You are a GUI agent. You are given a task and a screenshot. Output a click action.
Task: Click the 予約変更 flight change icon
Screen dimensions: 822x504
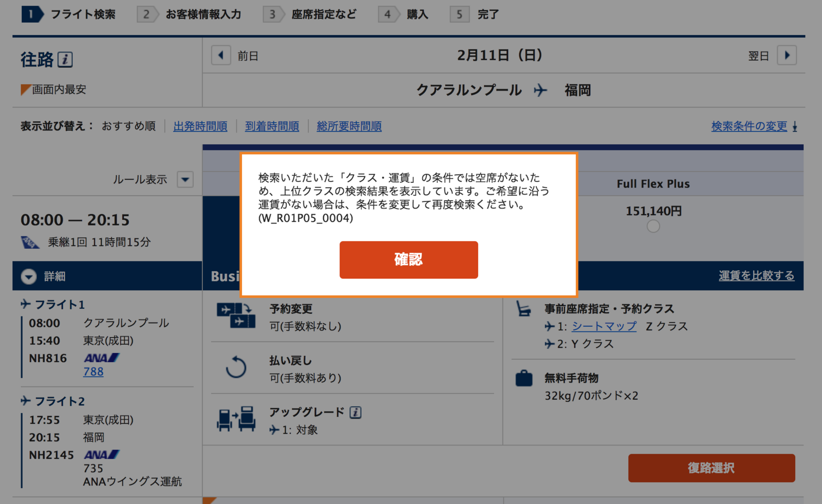pos(236,315)
